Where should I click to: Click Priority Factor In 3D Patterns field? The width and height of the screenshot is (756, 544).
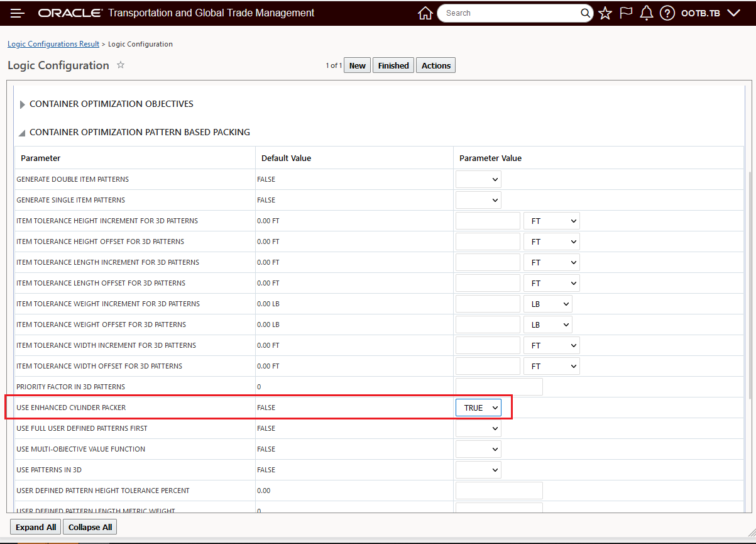pyautogui.click(x=499, y=387)
